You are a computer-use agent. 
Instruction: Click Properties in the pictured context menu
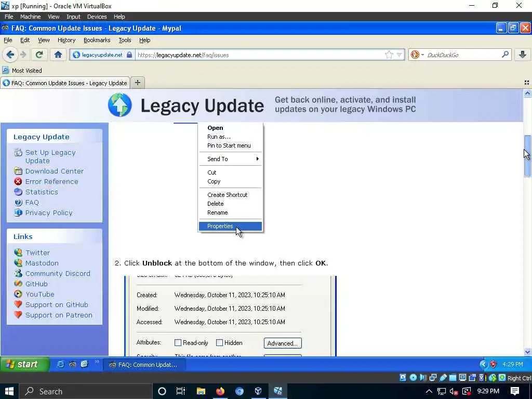pyautogui.click(x=230, y=227)
